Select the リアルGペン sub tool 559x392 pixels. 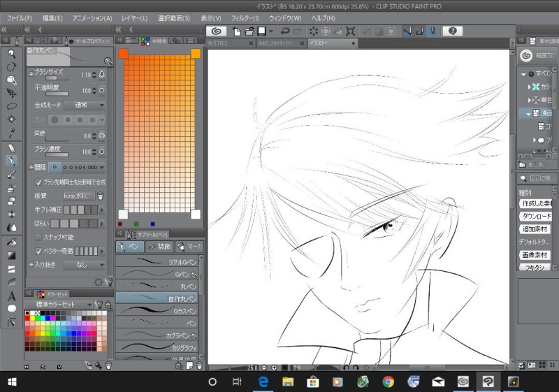tap(157, 262)
